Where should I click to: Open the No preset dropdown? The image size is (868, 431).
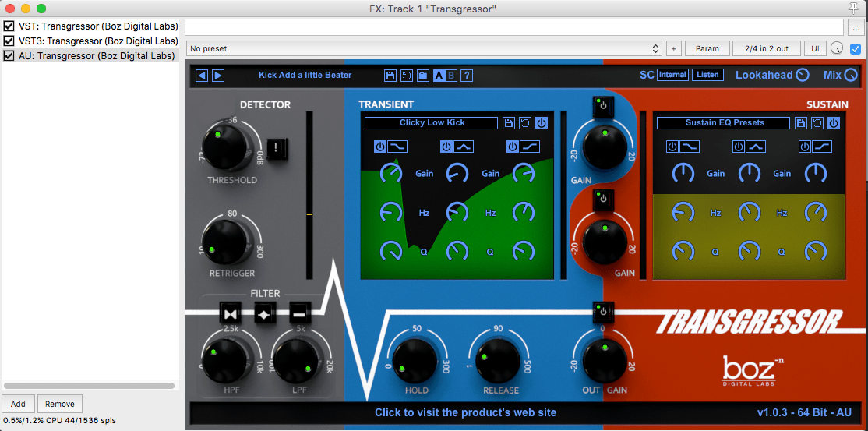[x=424, y=49]
